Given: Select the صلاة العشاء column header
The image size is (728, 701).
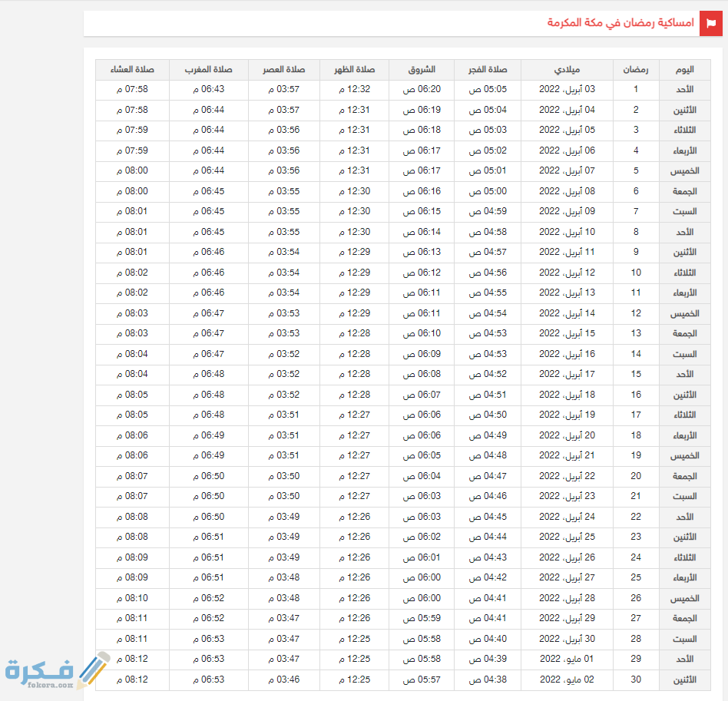Looking at the screenshot, I should [x=132, y=70].
